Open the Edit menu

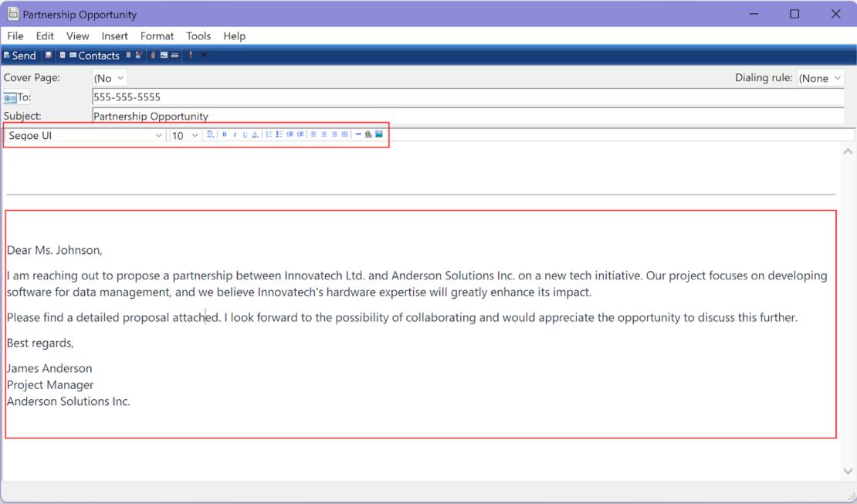pyautogui.click(x=45, y=36)
